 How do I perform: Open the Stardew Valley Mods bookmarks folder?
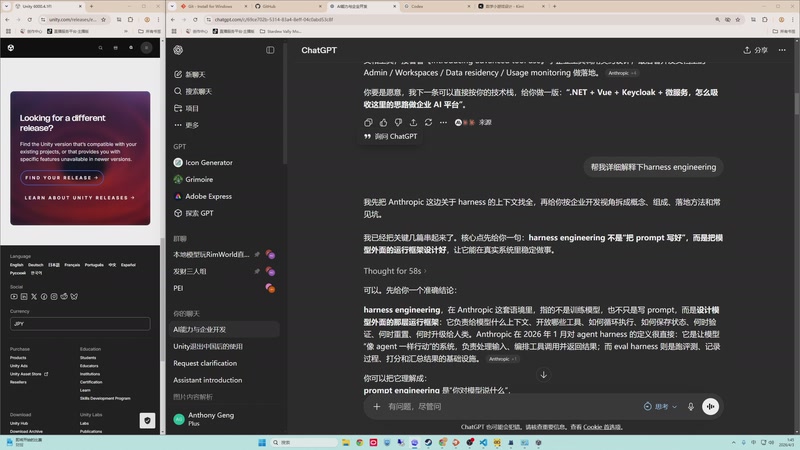(281, 31)
